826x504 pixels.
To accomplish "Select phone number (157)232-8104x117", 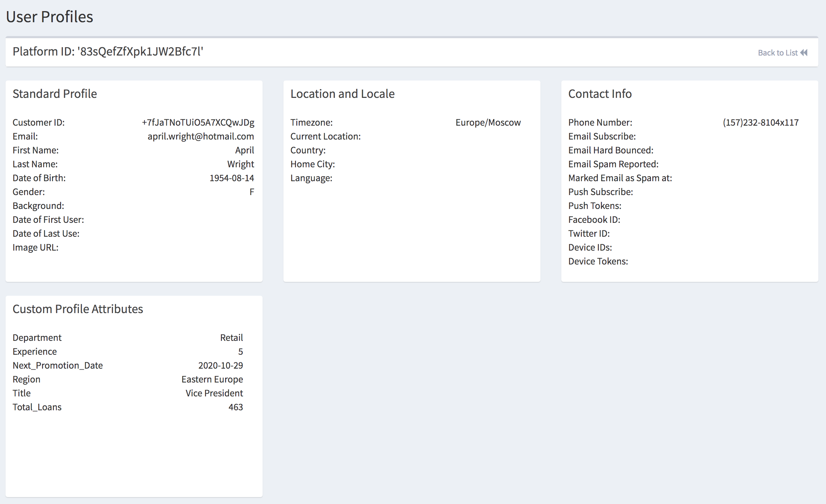I will (x=761, y=123).
